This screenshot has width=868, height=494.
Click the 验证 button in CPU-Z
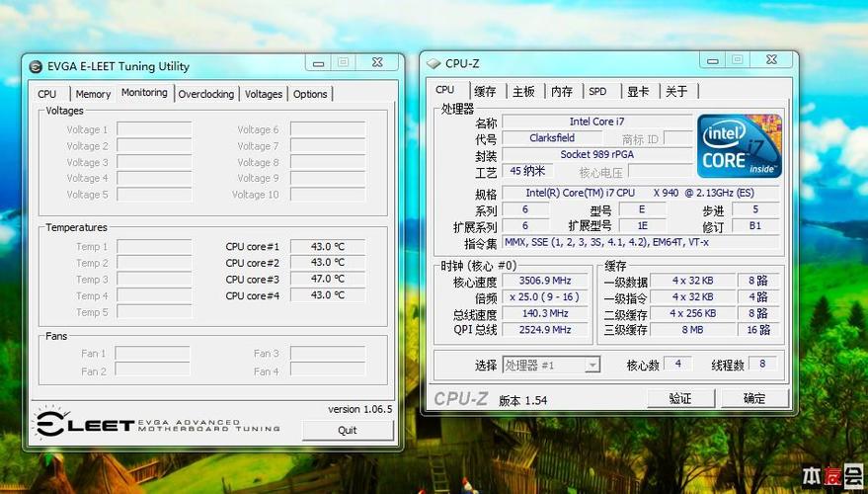680,399
